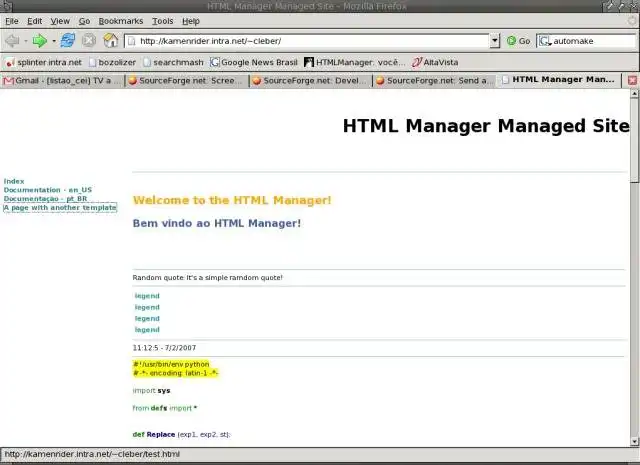Click the Back navigation arrow
This screenshot has height=465, width=640.
[x=12, y=41]
